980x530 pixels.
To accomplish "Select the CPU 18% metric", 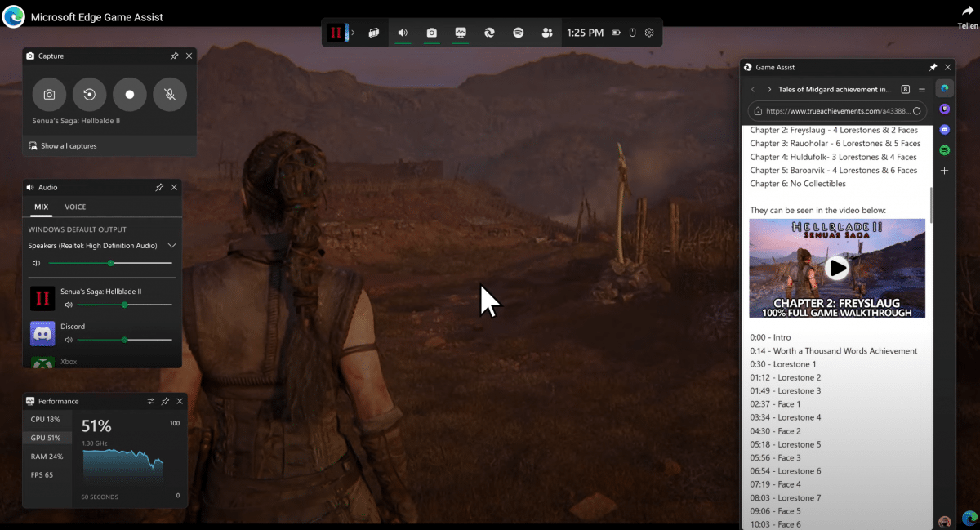I will click(x=47, y=419).
